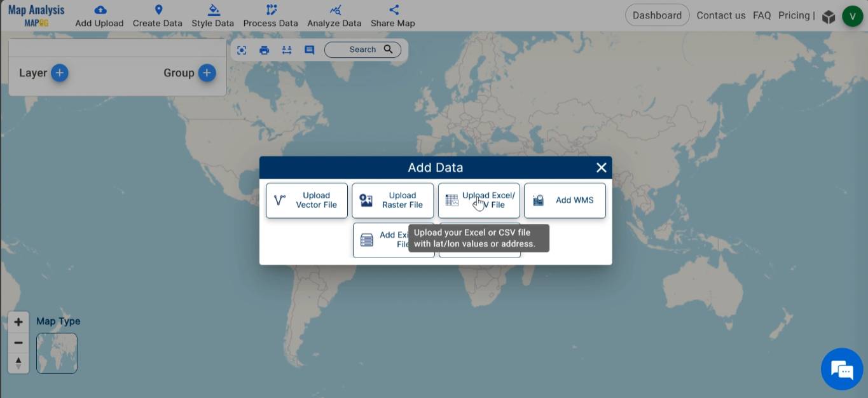Click the Map Analysis MAPOG logo

[36, 16]
